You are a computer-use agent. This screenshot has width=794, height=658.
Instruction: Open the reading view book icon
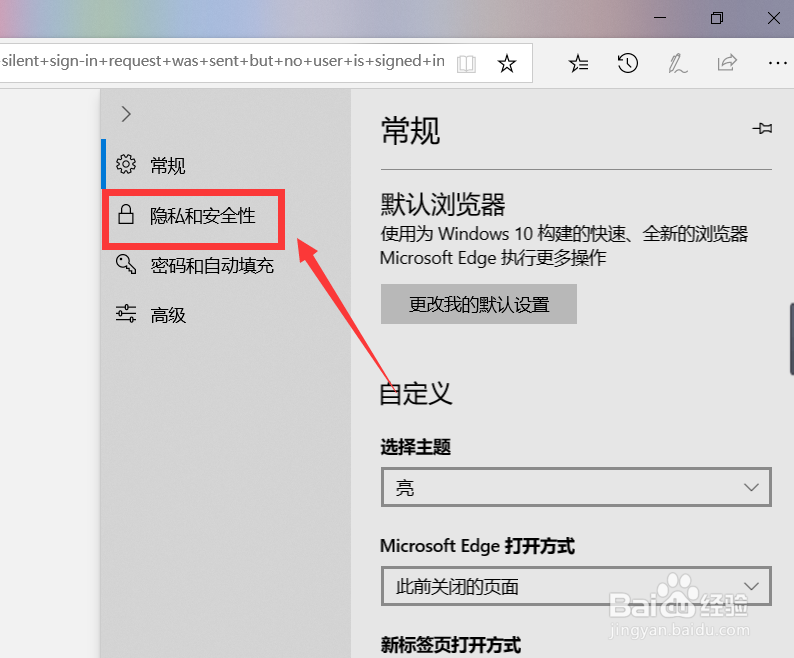pos(466,64)
